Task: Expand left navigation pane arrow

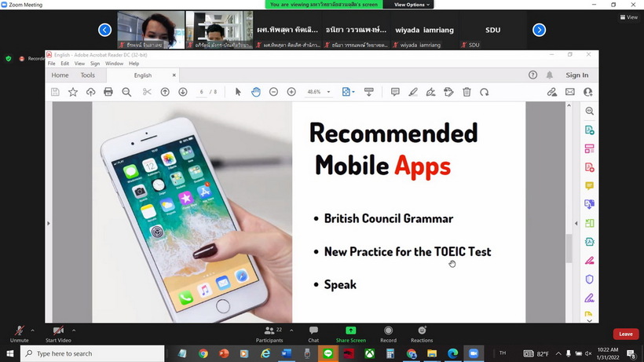Action: pyautogui.click(x=49, y=223)
